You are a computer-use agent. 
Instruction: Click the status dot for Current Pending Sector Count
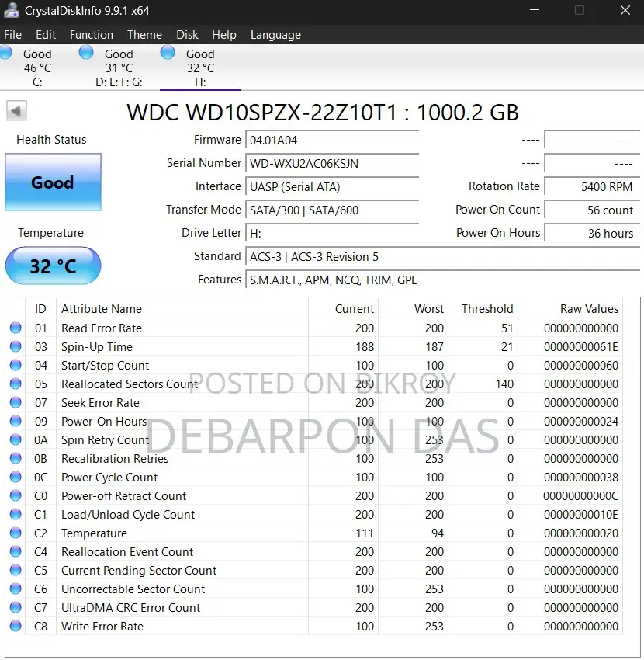click(16, 570)
